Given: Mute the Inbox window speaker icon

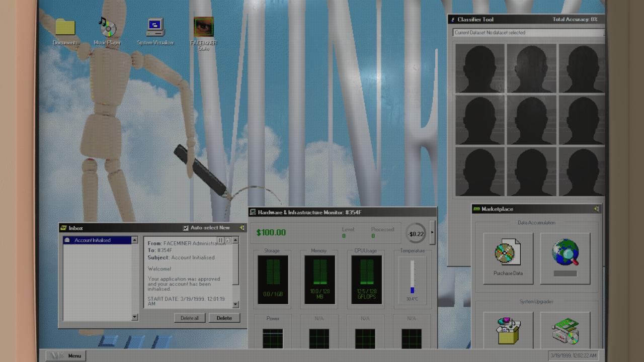Looking at the screenshot, I should 242,228.
